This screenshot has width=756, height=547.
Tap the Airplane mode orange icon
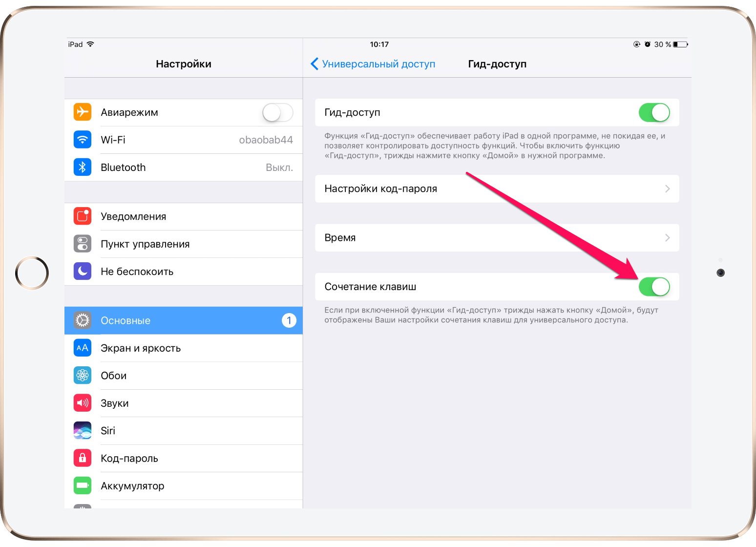pos(83,112)
